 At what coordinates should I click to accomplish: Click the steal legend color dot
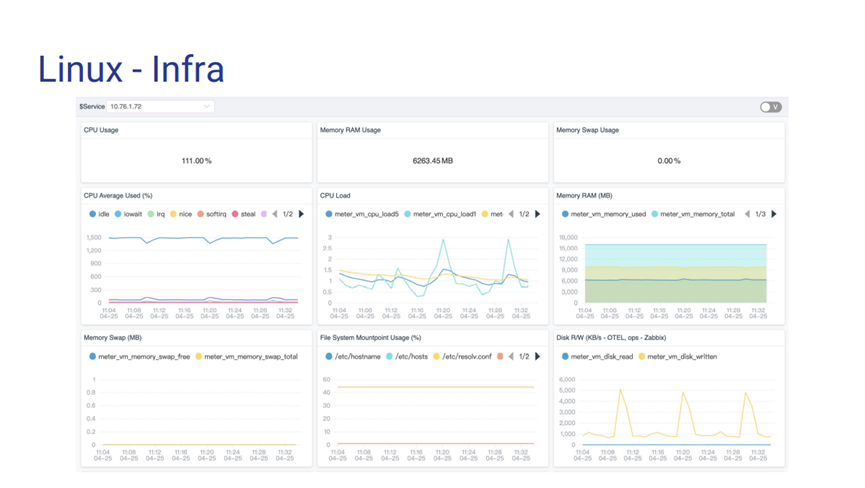point(236,214)
